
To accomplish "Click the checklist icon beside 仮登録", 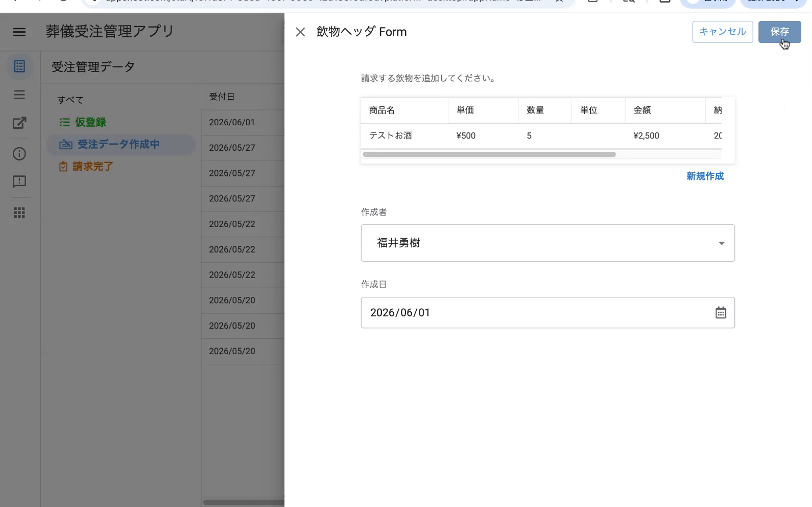I will tap(64, 122).
